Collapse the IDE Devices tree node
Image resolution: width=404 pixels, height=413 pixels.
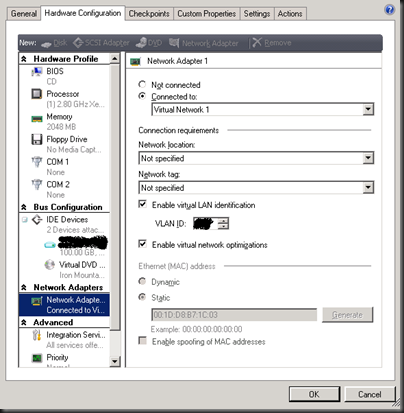[25, 220]
